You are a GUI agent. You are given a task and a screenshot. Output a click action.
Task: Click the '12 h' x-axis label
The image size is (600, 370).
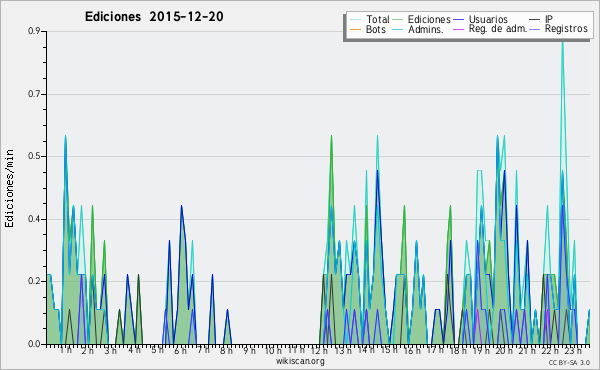(x=319, y=351)
